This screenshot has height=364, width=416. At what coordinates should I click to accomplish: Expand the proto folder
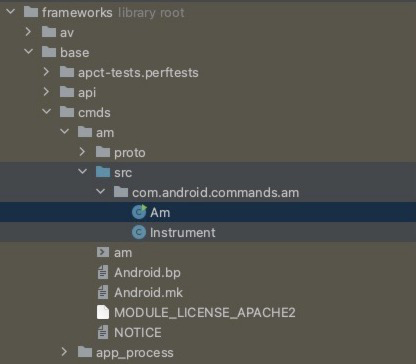pos(83,152)
